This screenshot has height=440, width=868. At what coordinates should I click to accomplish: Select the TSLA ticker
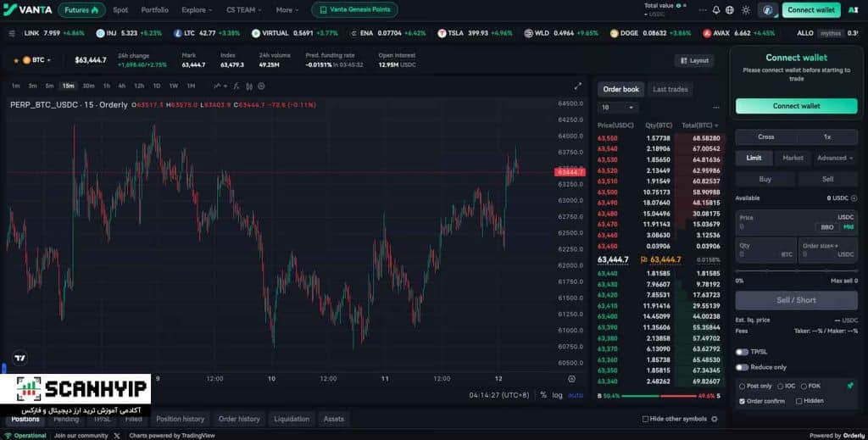(476, 33)
